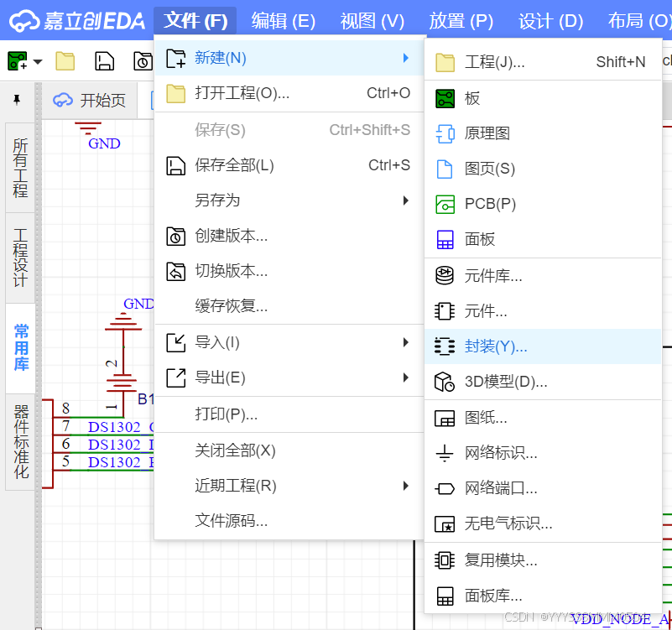
Task: Click the DS1302 net label on pin 6
Action: coord(121,445)
